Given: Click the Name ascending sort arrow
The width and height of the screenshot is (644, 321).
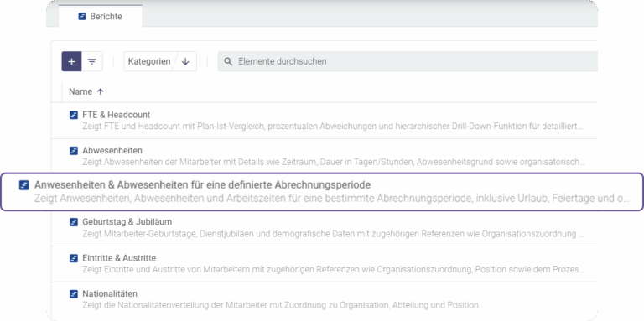Looking at the screenshot, I should tap(101, 91).
